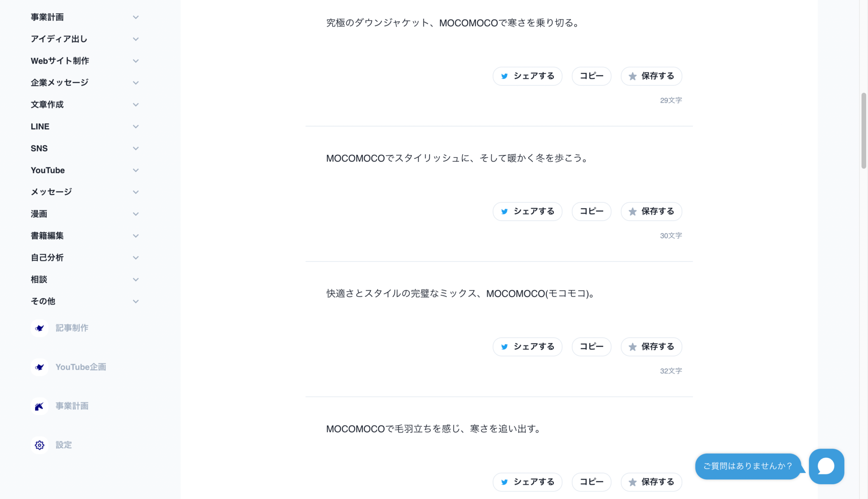Viewport: 868px width, 499px height.
Task: Open 設定 gear icon
Action: [39, 445]
